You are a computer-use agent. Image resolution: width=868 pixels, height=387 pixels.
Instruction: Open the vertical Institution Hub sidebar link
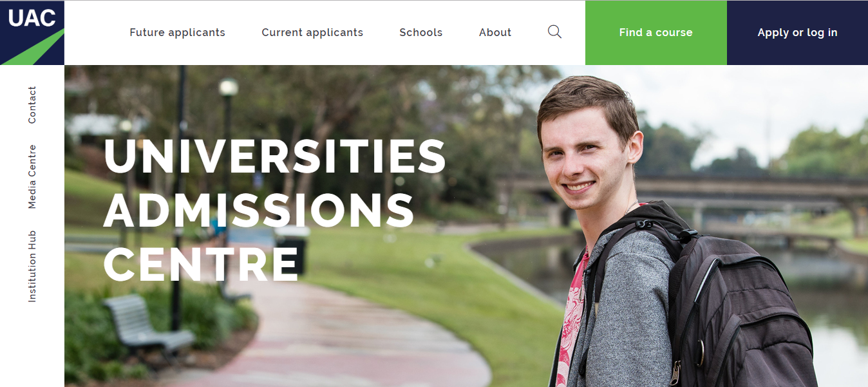(x=32, y=266)
